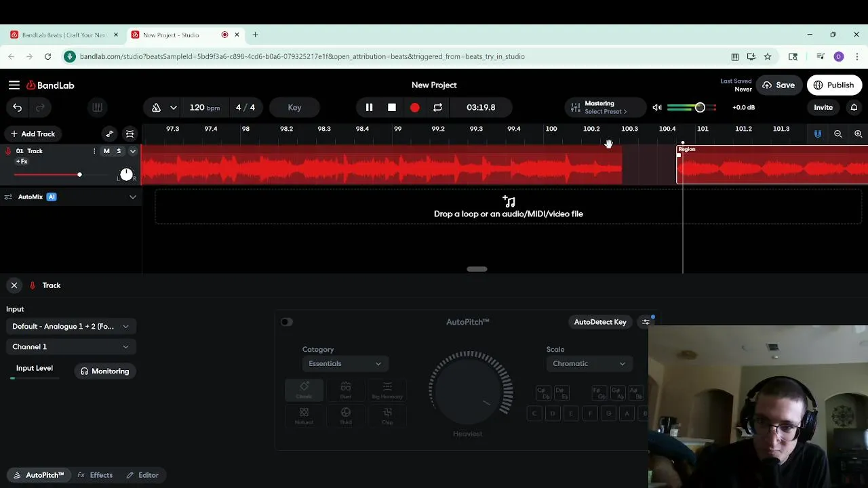Click the red record button
868x488 pixels.
(x=414, y=107)
